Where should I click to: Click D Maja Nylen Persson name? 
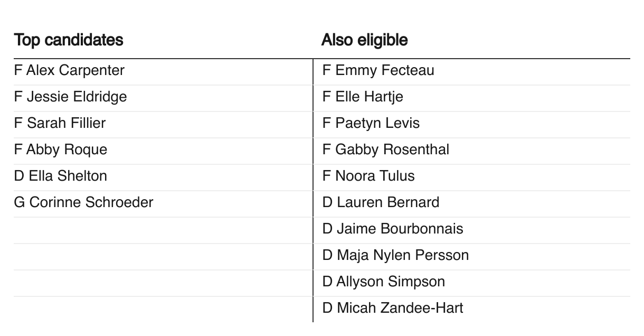tap(395, 255)
